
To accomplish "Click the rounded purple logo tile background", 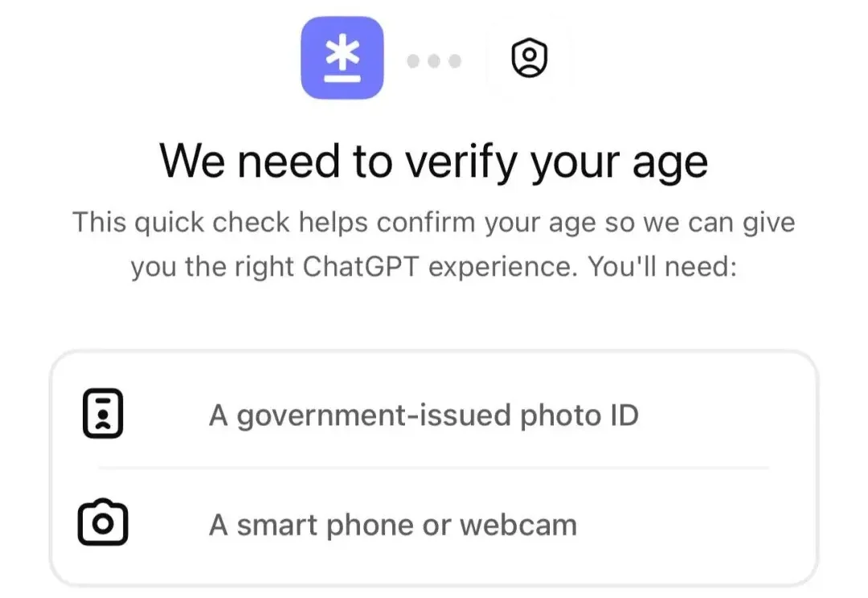I will (x=342, y=59).
